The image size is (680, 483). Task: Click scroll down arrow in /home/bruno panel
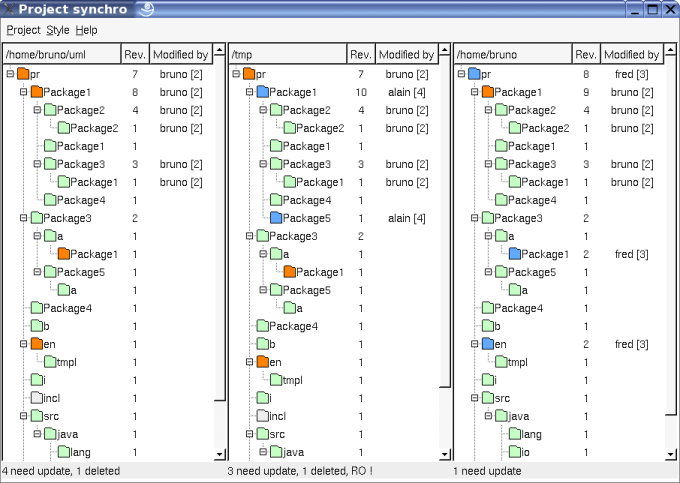point(670,454)
